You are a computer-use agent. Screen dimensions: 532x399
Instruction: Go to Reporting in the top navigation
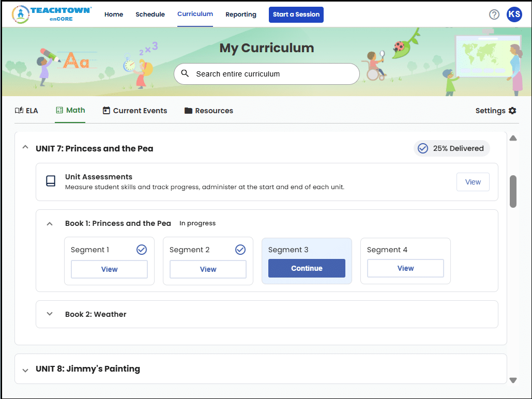(240, 14)
